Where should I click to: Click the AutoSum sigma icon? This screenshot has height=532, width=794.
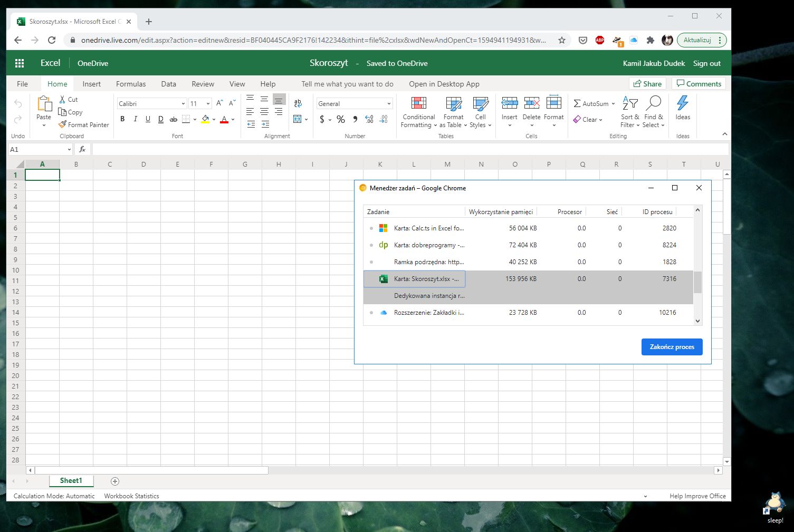click(x=577, y=104)
